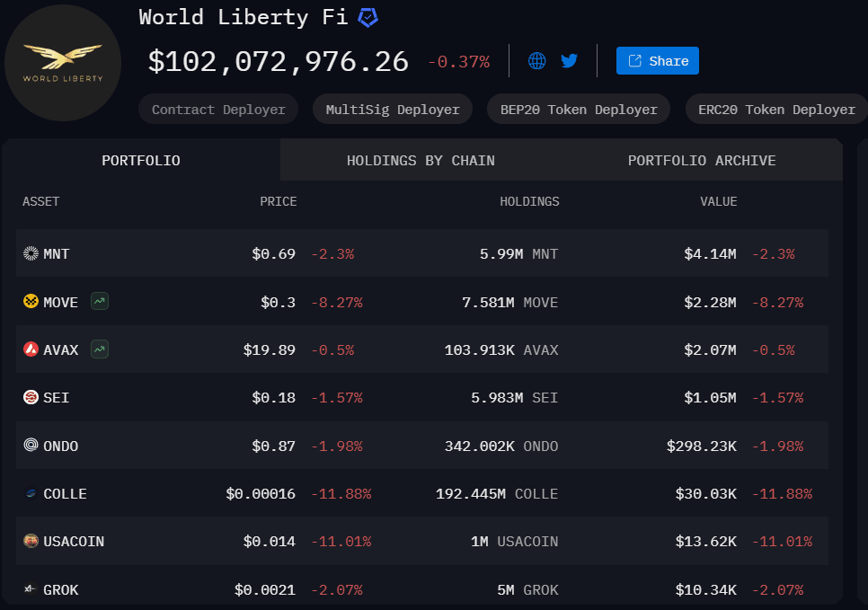Image resolution: width=868 pixels, height=610 pixels.
Task: Click the World Liberty Fi title
Action: [243, 17]
